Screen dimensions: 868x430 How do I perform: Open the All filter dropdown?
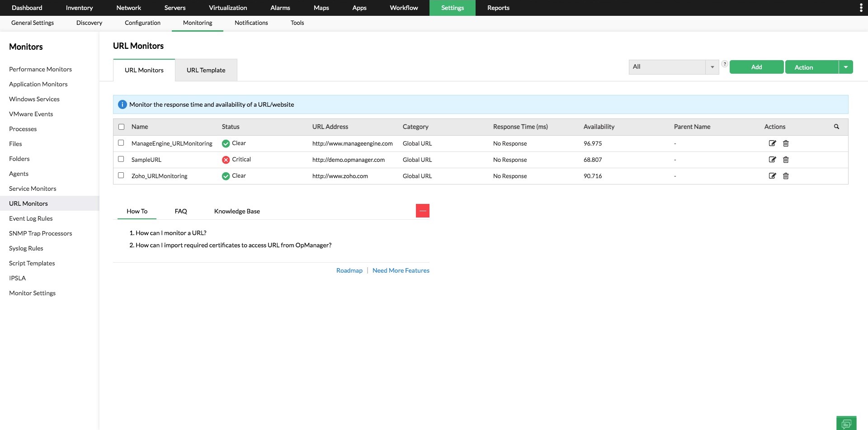pos(673,66)
